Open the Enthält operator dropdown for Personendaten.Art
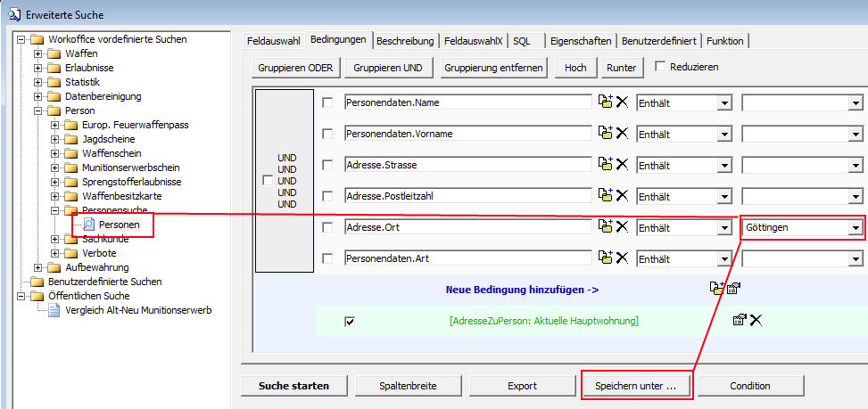This screenshot has height=409, width=868. tap(723, 259)
